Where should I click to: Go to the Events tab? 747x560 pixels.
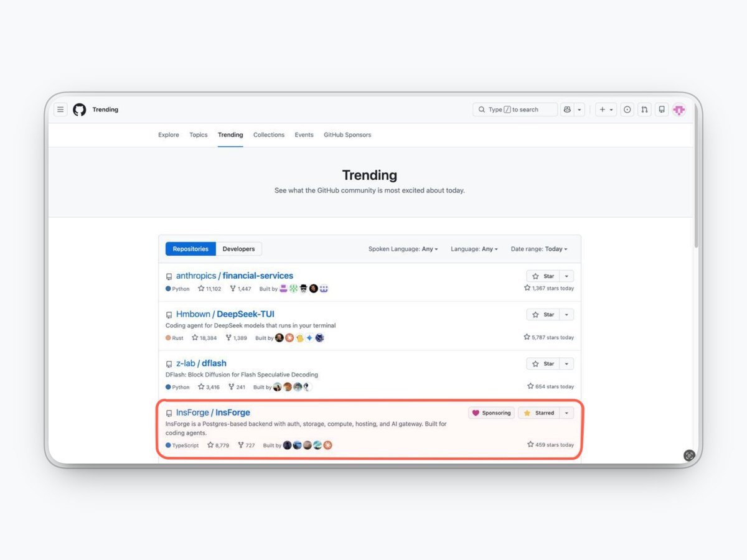pos(304,135)
